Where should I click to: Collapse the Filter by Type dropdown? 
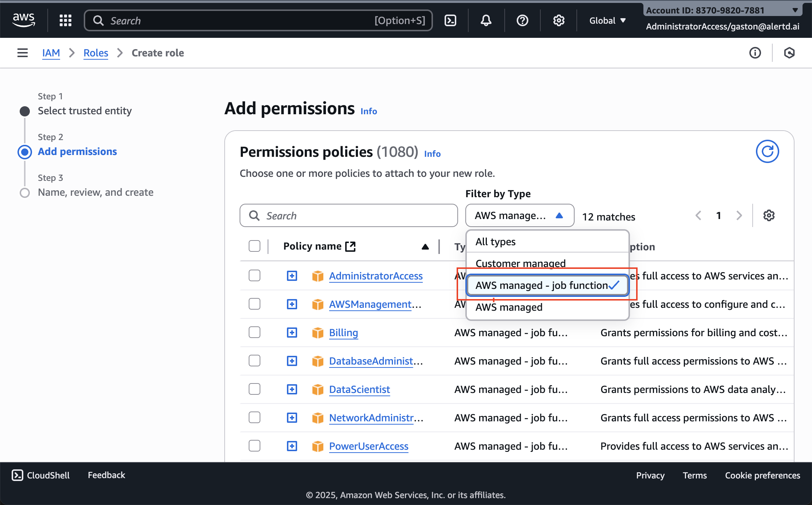pos(519,215)
